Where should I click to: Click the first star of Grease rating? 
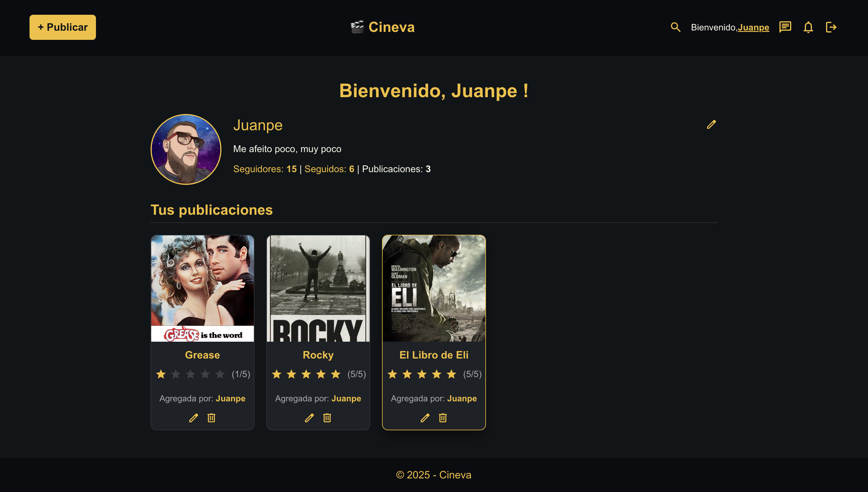click(x=161, y=374)
